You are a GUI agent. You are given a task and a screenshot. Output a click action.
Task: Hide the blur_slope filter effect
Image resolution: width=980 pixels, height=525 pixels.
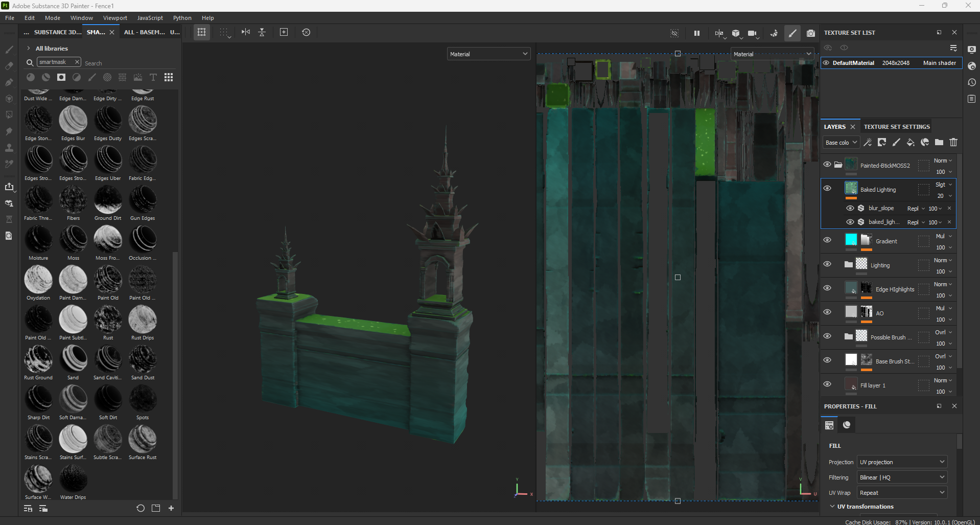click(x=850, y=208)
